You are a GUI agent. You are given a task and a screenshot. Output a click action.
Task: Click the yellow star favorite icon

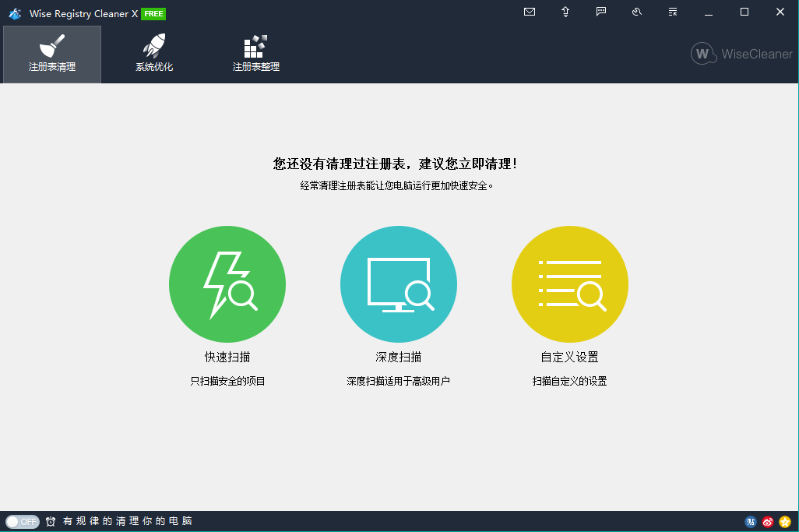(785, 522)
